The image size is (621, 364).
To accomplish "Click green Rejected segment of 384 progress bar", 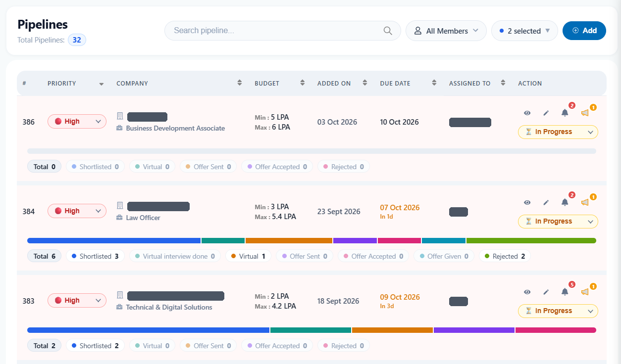I will (x=531, y=240).
